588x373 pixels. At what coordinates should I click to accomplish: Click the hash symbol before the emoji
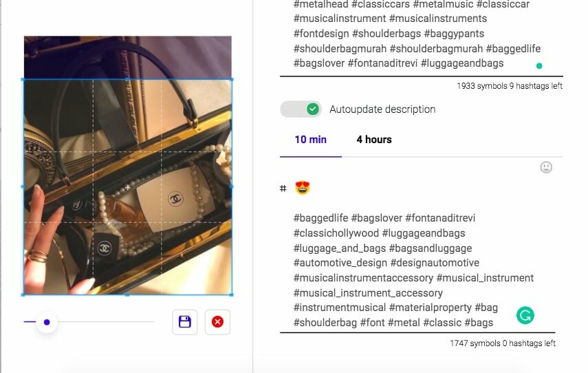pos(283,189)
